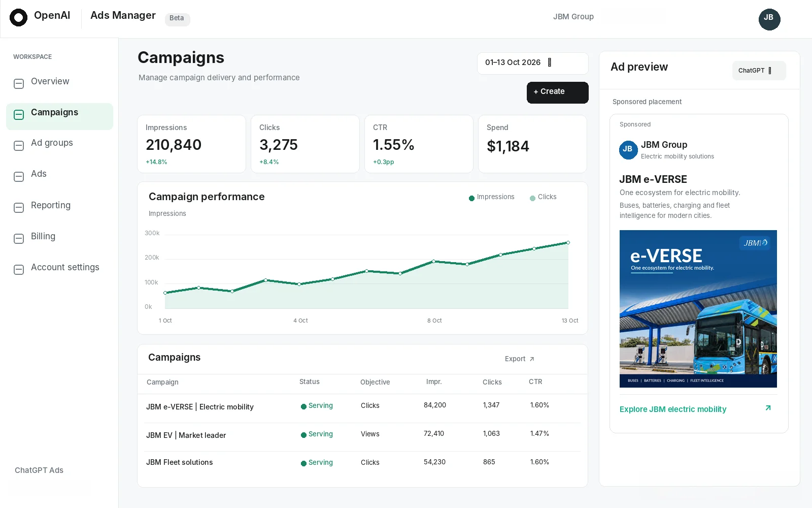Click the Ads Manager title
812x508 pixels.
123,16
